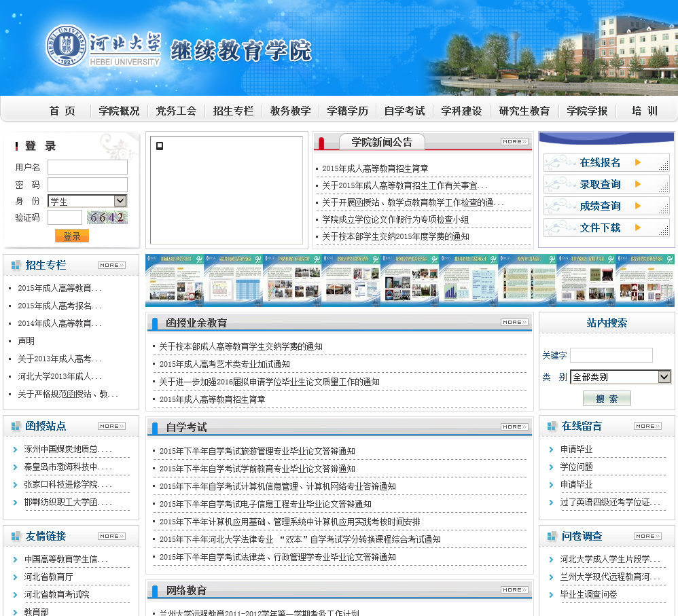The image size is (678, 616).
Task: Open 2015年下半年自学考试电子信息工程专业毕业论文答辩通知
Action: click(x=265, y=505)
